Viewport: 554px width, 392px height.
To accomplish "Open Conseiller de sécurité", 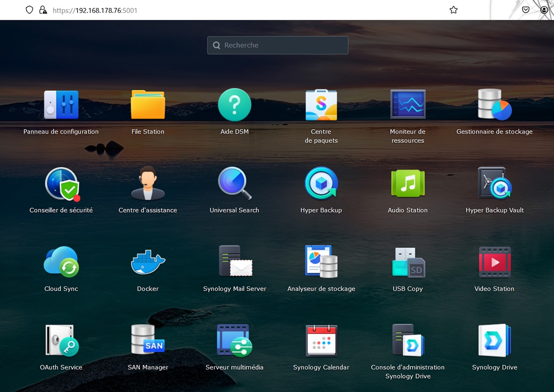I will click(x=62, y=184).
